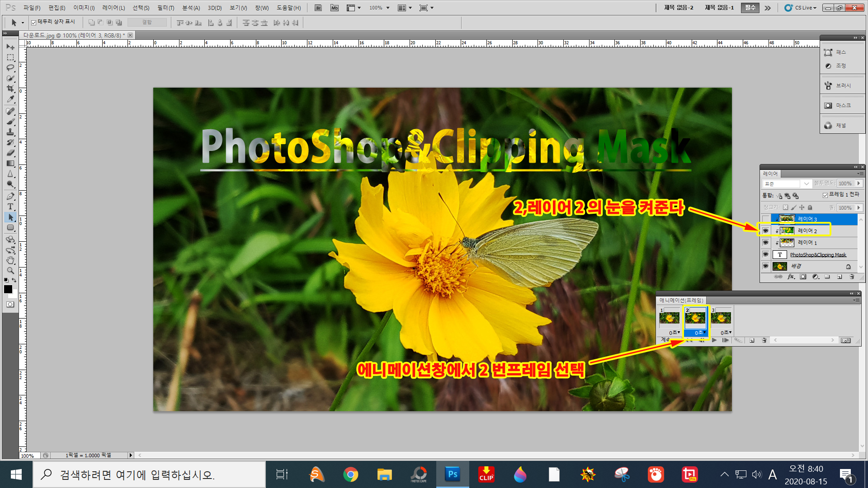Toggle 프레임 1 전파 checkbox
Image resolution: width=868 pixels, height=488 pixels.
[825, 195]
